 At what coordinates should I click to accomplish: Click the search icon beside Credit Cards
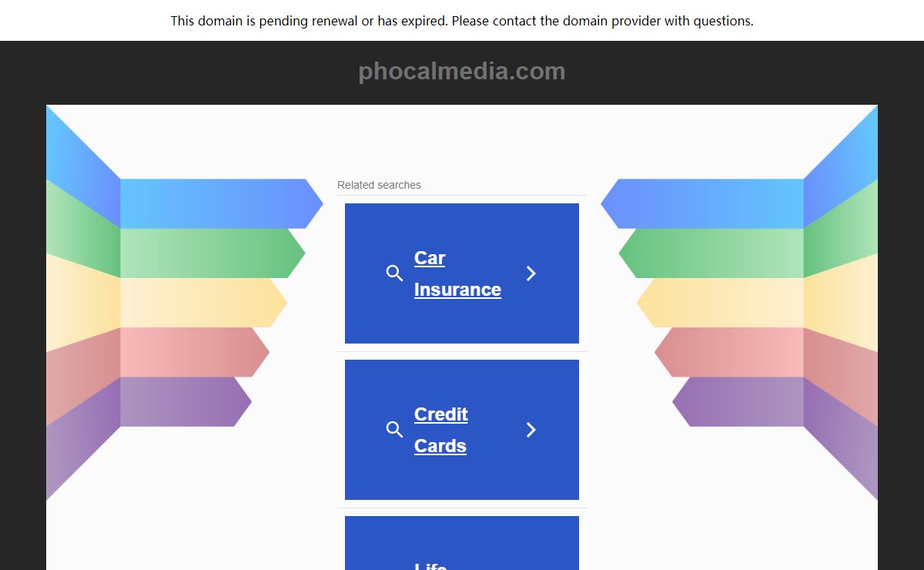tap(394, 430)
